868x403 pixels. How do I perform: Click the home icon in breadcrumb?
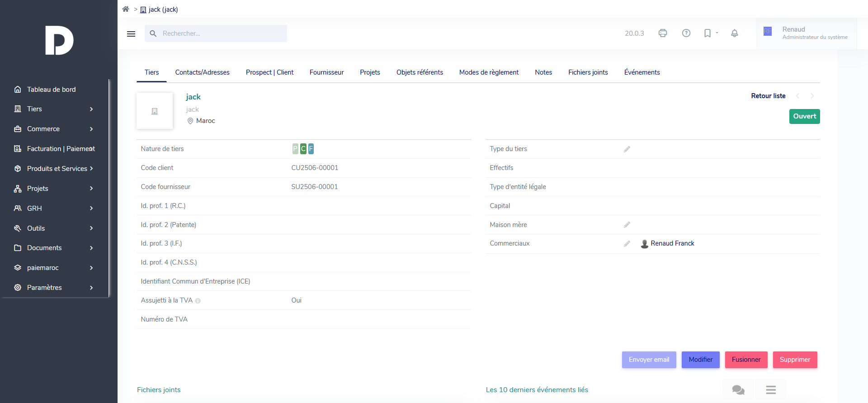click(126, 9)
